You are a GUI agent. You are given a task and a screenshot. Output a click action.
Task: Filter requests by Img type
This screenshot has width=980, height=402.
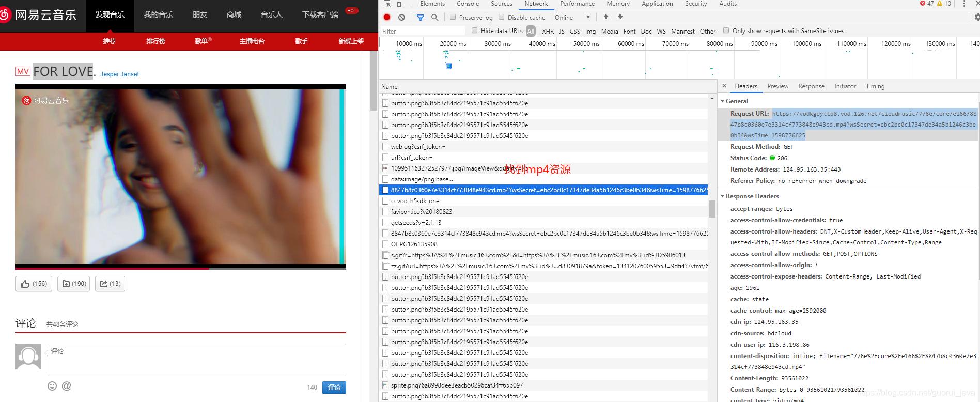pyautogui.click(x=590, y=31)
